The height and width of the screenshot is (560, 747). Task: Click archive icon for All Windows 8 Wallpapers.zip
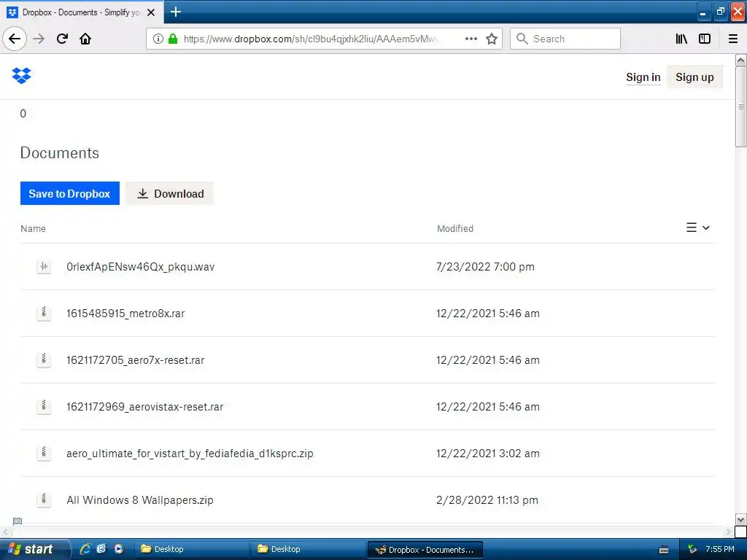(x=44, y=500)
